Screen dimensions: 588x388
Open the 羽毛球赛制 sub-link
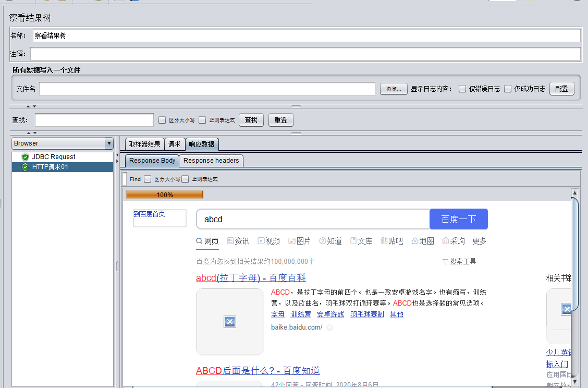(367, 314)
